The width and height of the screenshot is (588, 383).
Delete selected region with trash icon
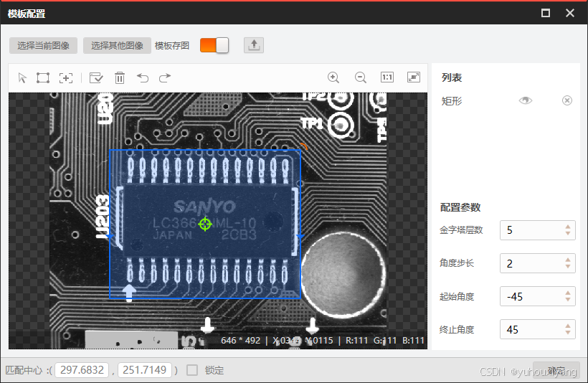pyautogui.click(x=120, y=77)
